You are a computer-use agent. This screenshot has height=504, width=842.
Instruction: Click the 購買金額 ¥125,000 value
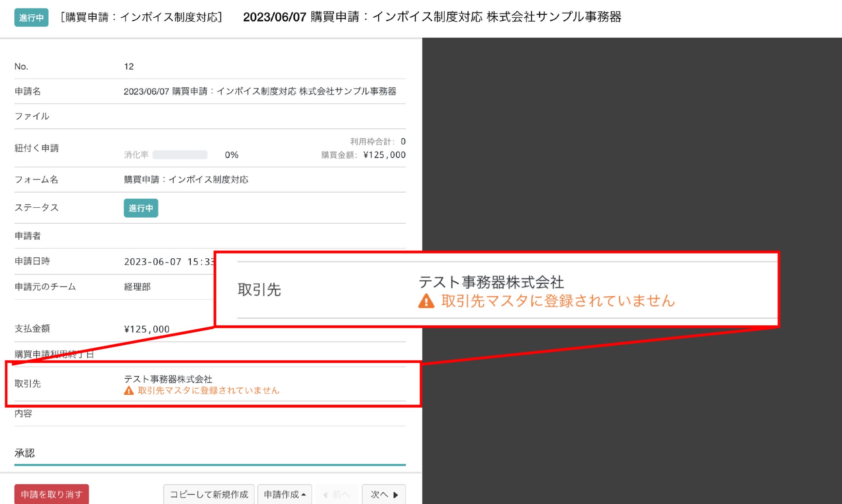tap(384, 155)
